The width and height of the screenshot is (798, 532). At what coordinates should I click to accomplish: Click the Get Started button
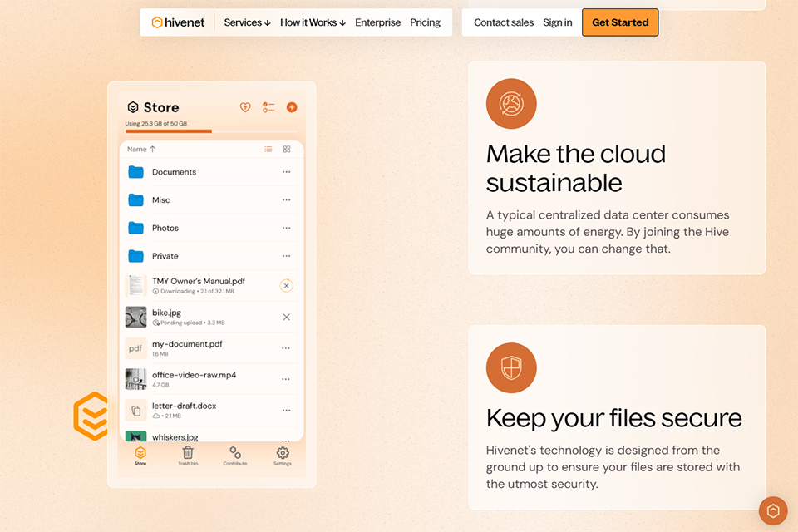point(620,22)
